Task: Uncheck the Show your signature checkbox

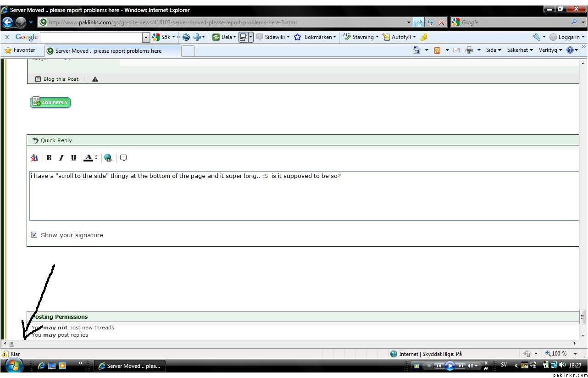Action: point(34,235)
